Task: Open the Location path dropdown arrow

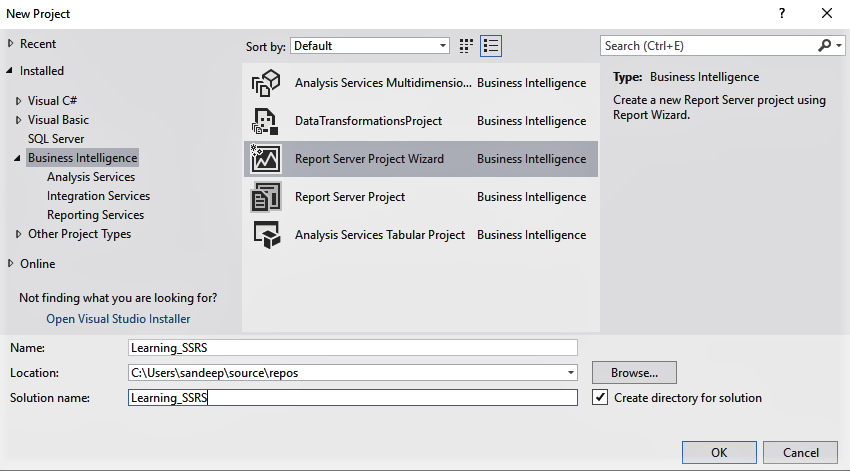Action: point(570,372)
